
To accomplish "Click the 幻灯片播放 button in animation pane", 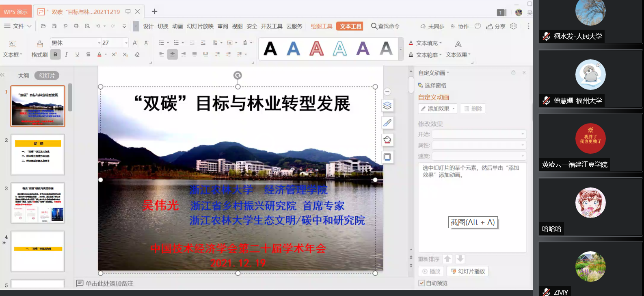I will coord(468,271).
